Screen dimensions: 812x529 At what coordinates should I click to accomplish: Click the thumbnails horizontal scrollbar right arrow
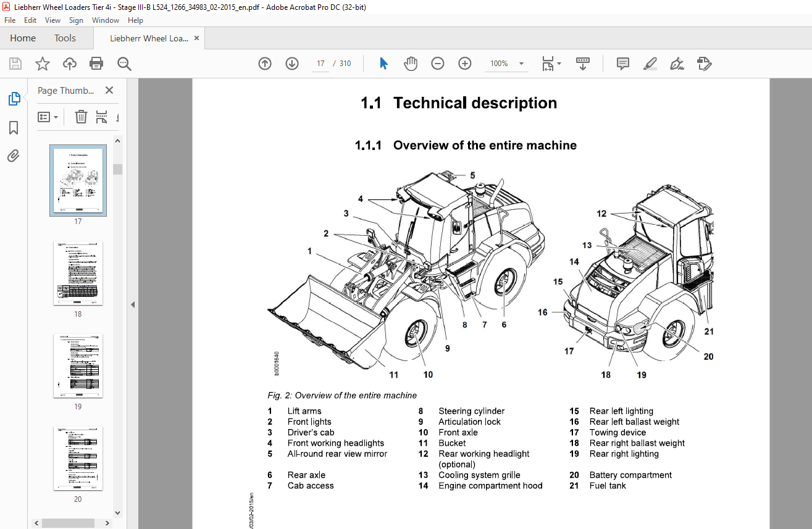pos(108,523)
